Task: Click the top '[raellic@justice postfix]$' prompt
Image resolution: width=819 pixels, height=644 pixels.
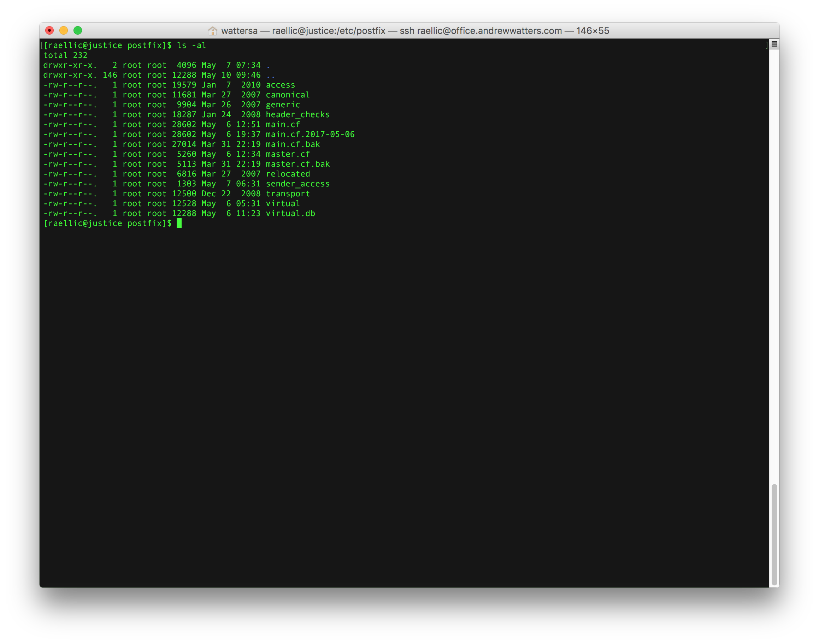Action: pos(107,45)
